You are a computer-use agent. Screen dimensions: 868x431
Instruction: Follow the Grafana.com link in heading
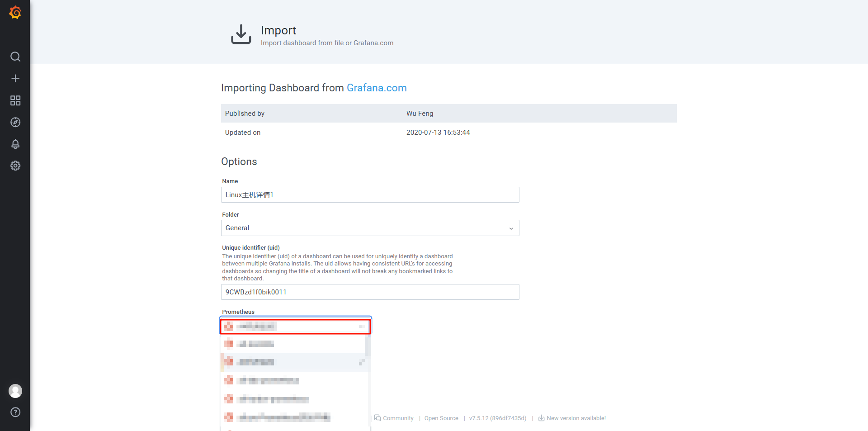[377, 88]
